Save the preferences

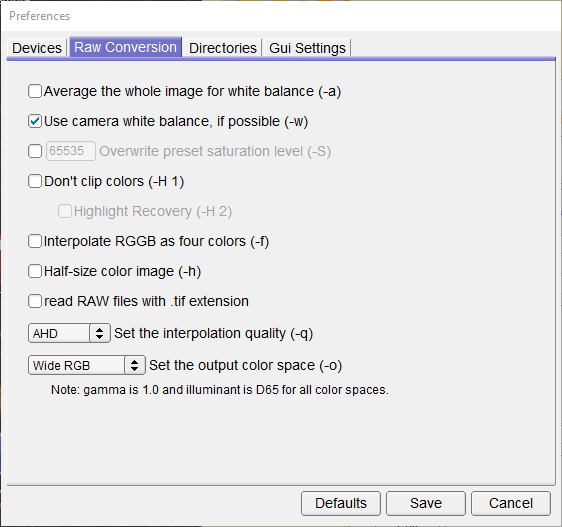pyautogui.click(x=426, y=503)
